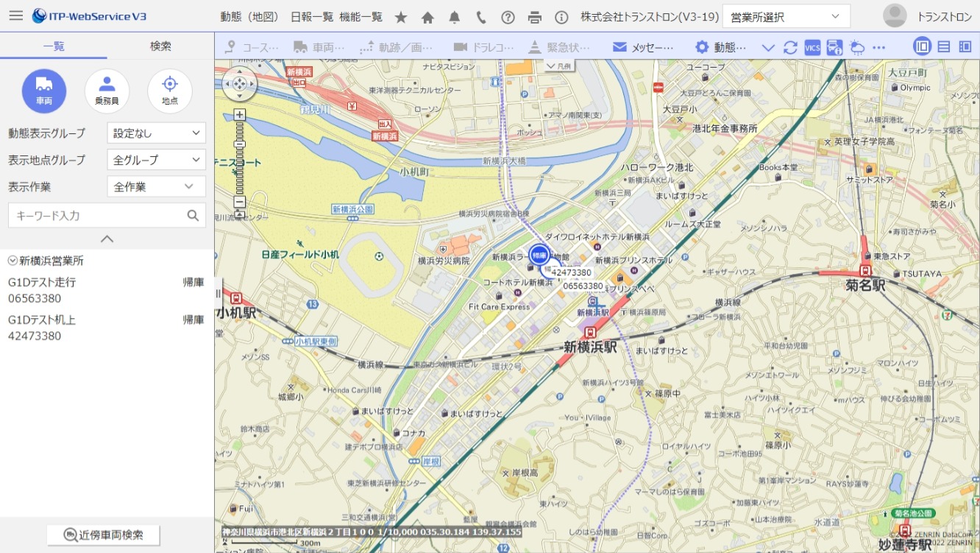Click the ドラレコ camera toolbar button

483,47
